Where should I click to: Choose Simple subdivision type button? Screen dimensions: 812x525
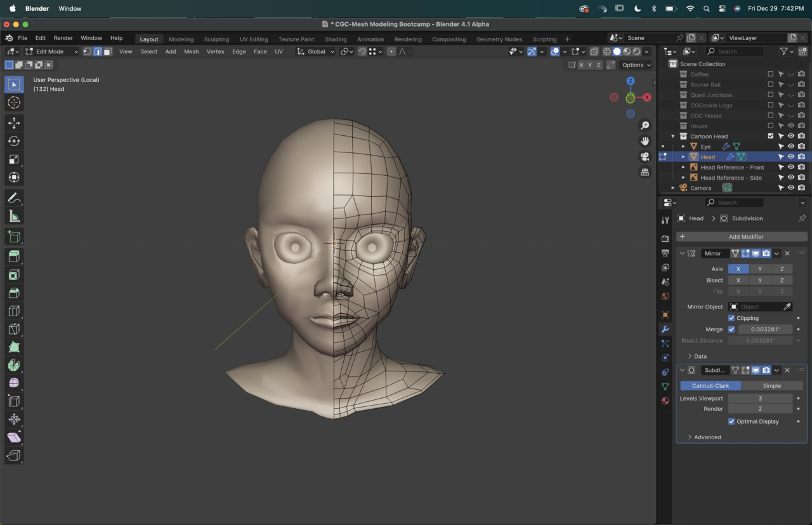point(771,386)
